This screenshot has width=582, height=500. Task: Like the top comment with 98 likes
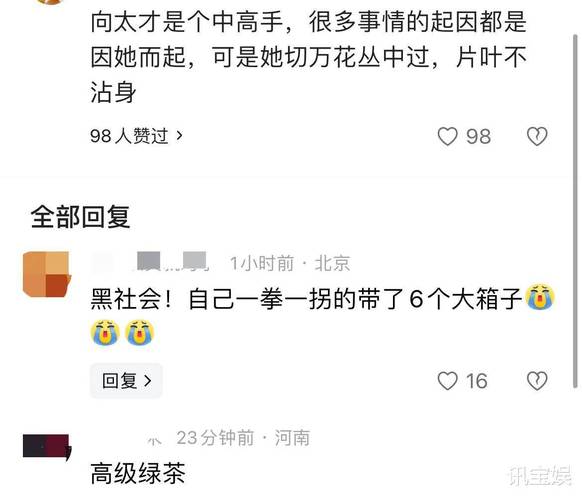click(448, 136)
